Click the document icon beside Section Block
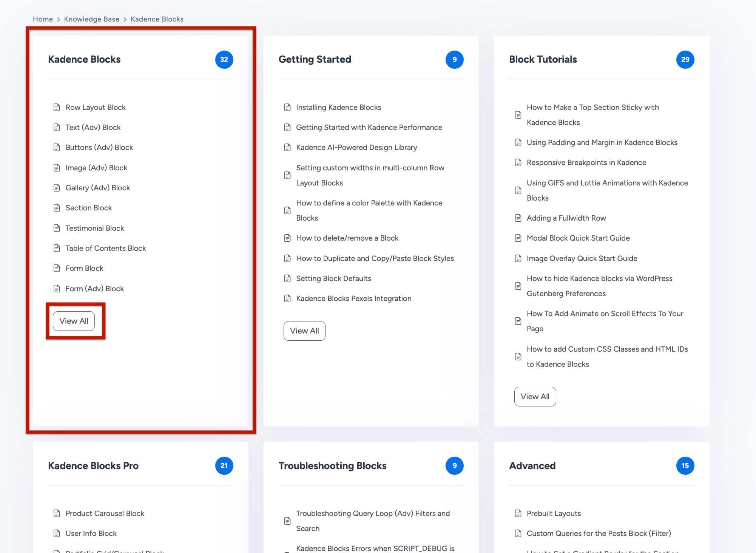 coord(57,208)
